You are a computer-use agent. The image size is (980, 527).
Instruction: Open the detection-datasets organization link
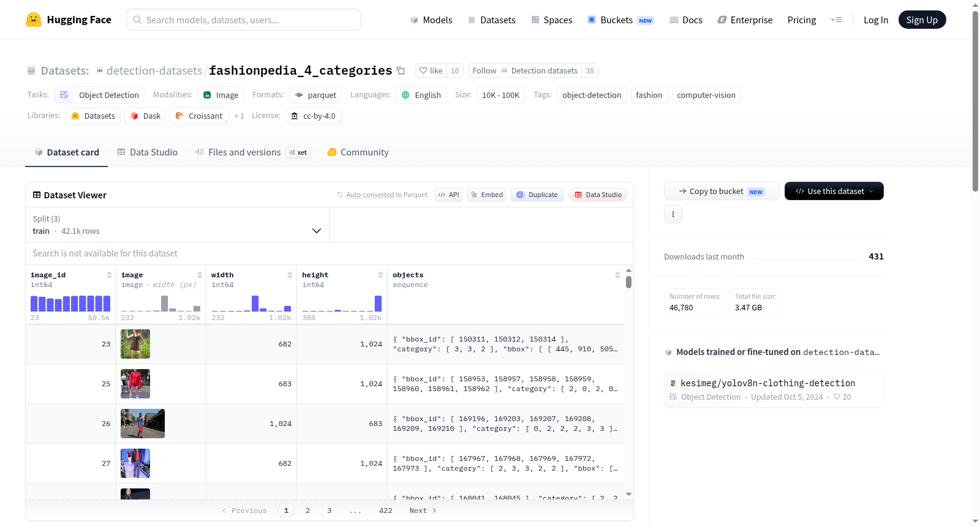click(x=154, y=70)
